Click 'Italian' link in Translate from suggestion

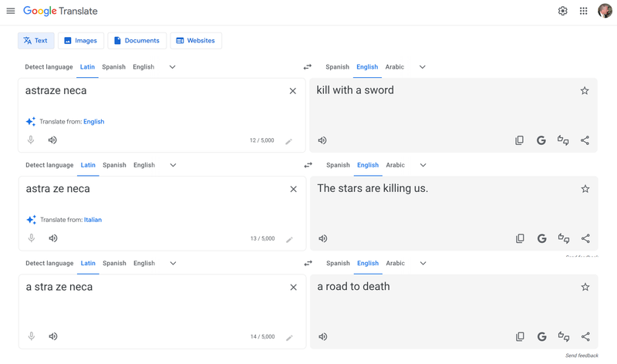[93, 220]
